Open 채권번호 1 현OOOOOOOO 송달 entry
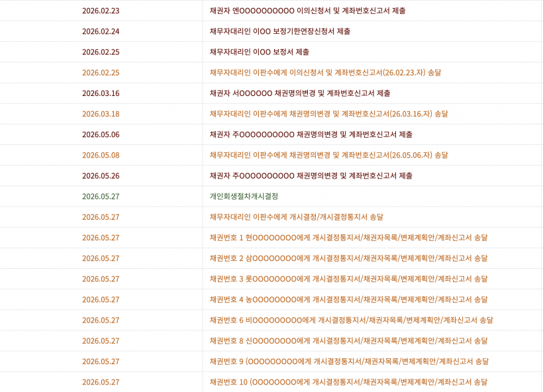The width and height of the screenshot is (543, 392). point(348,238)
